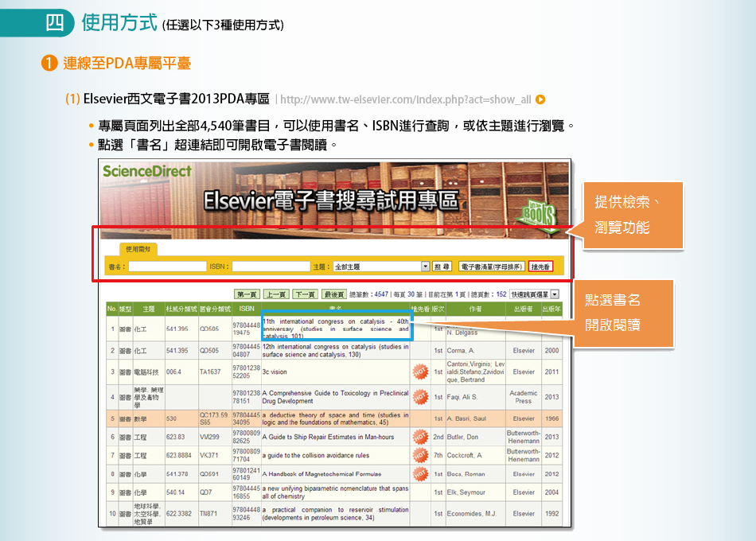The height and width of the screenshot is (541, 756).
Task: Open A Handbook of Magnetochemical Formulae title
Action: coord(321,474)
